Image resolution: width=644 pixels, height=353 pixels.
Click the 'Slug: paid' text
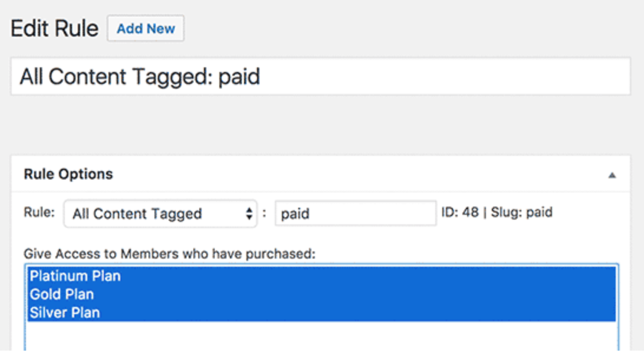(x=520, y=213)
